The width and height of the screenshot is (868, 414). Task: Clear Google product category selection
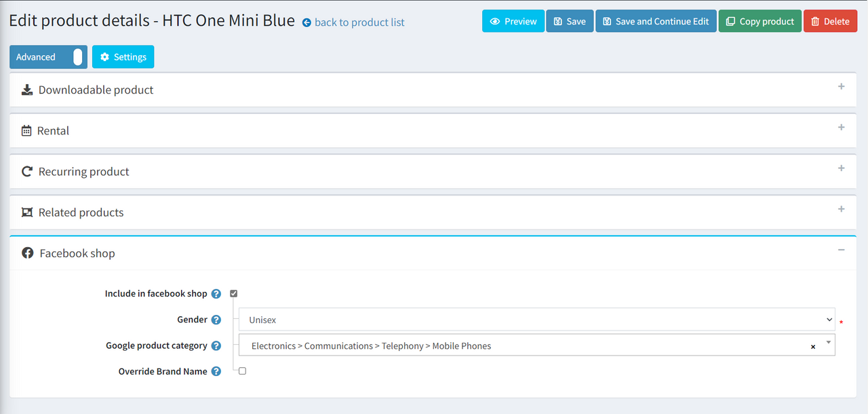[x=813, y=346]
